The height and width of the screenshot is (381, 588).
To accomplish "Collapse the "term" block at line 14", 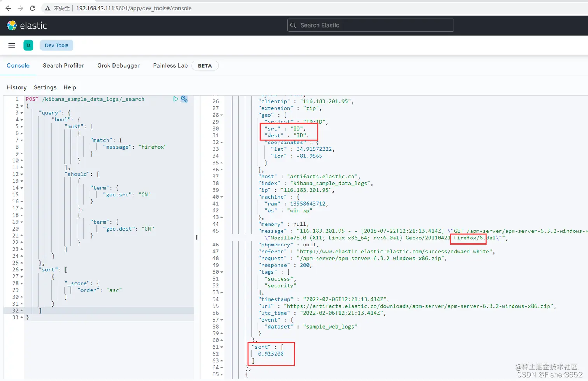I will tap(21, 188).
